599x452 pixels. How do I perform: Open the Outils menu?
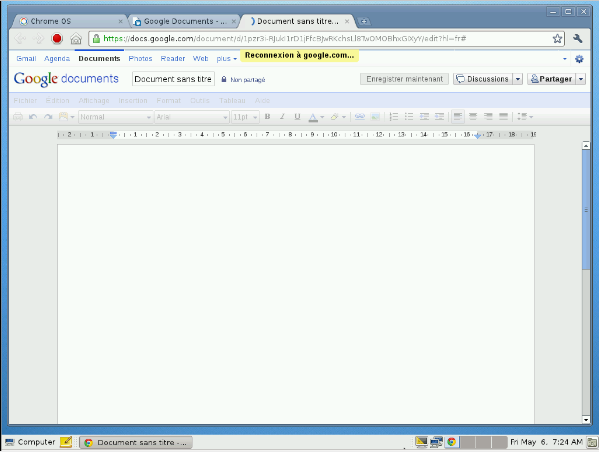pyautogui.click(x=200, y=100)
